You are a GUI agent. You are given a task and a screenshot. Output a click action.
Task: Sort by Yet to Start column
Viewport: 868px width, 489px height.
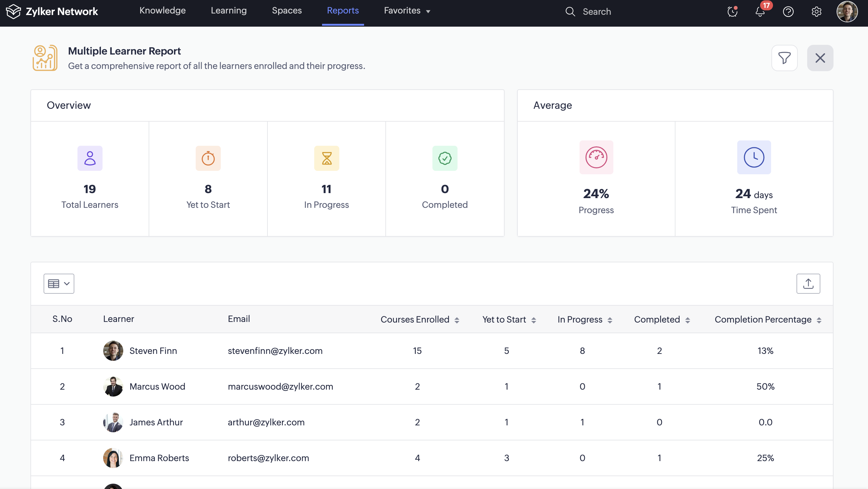coord(533,320)
